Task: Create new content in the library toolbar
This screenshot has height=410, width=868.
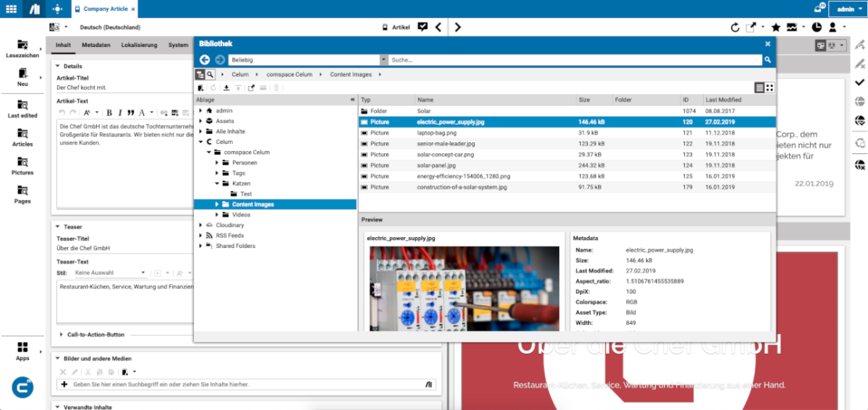Action: (x=200, y=88)
